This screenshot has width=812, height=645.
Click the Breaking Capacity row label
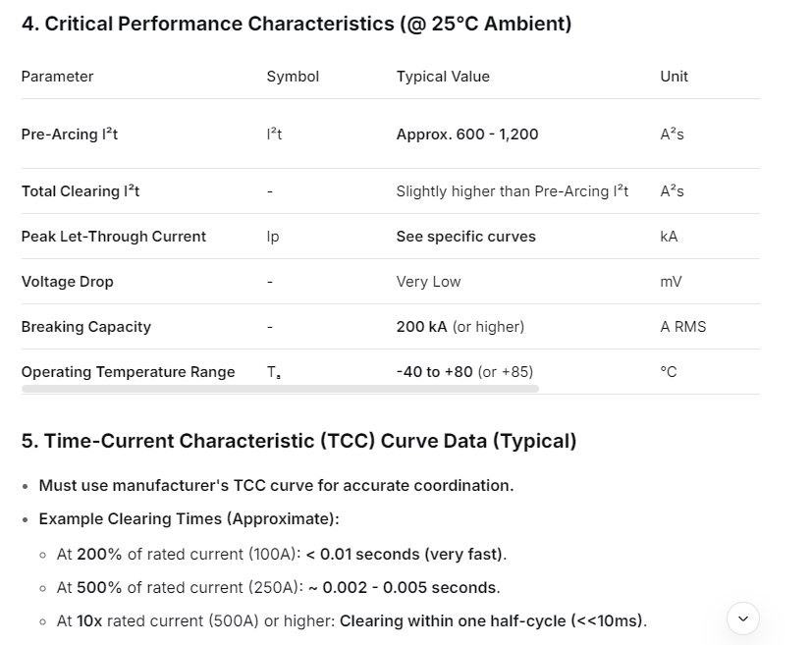86,327
